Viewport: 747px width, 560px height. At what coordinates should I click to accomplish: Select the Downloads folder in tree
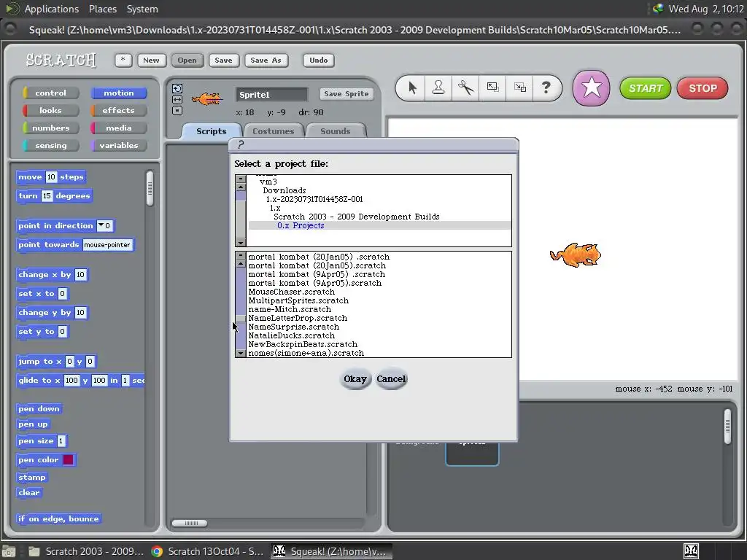[285, 190]
